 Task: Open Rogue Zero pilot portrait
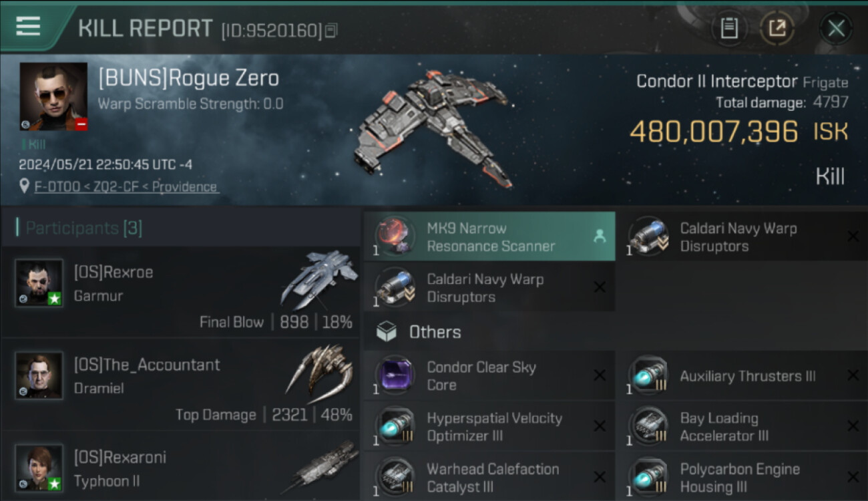tap(53, 96)
